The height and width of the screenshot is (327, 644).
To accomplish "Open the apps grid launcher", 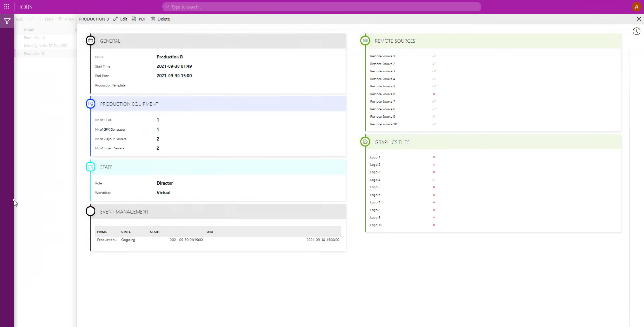I will 7,7.
